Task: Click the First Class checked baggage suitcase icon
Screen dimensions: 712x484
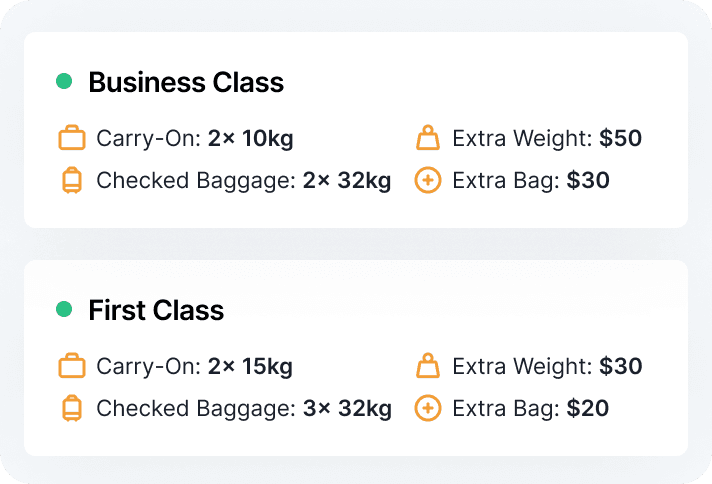Action: [72, 408]
